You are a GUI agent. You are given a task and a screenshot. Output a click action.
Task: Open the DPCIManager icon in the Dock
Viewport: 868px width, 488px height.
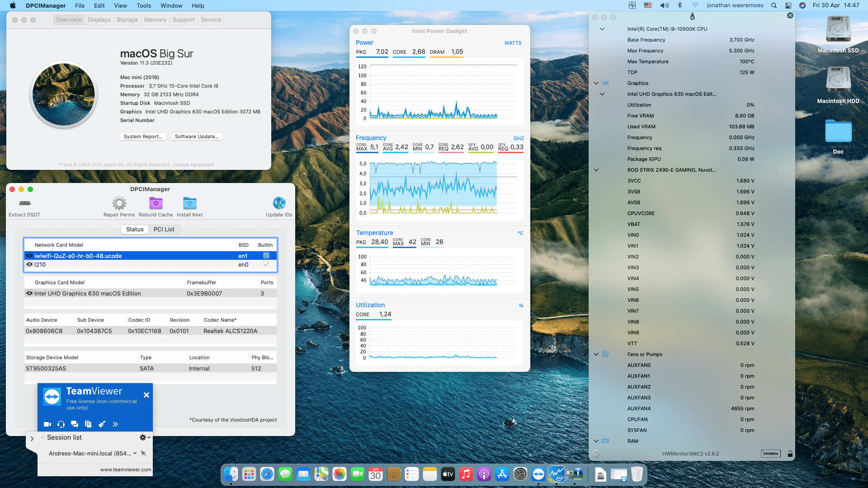coord(575,474)
